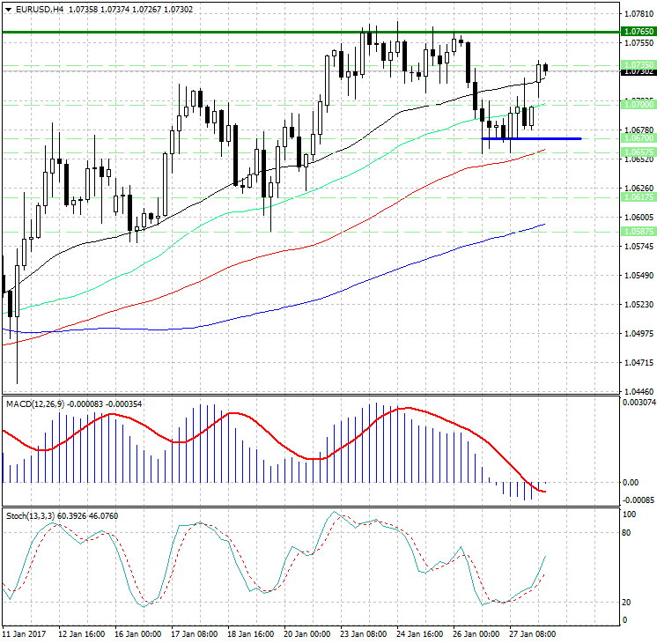Screen dimensions: 657x644
Task: Click the MACD(12,26,9) indicator label
Action: pos(35,404)
